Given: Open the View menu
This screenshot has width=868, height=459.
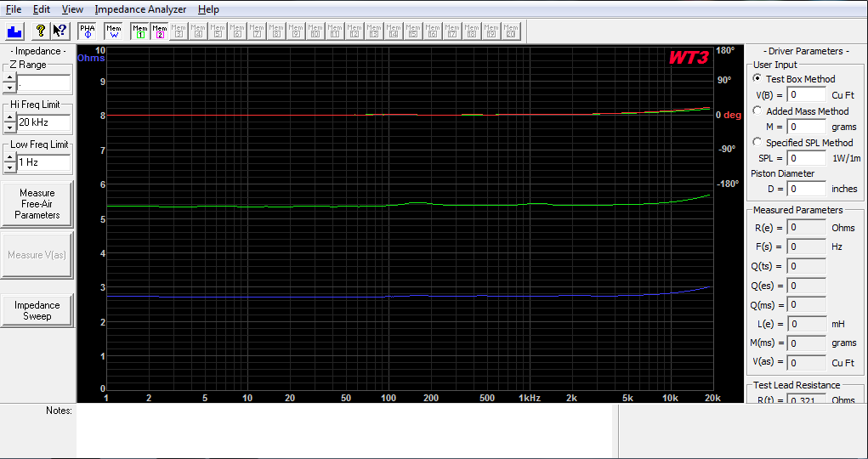Looking at the screenshot, I should pos(72,9).
